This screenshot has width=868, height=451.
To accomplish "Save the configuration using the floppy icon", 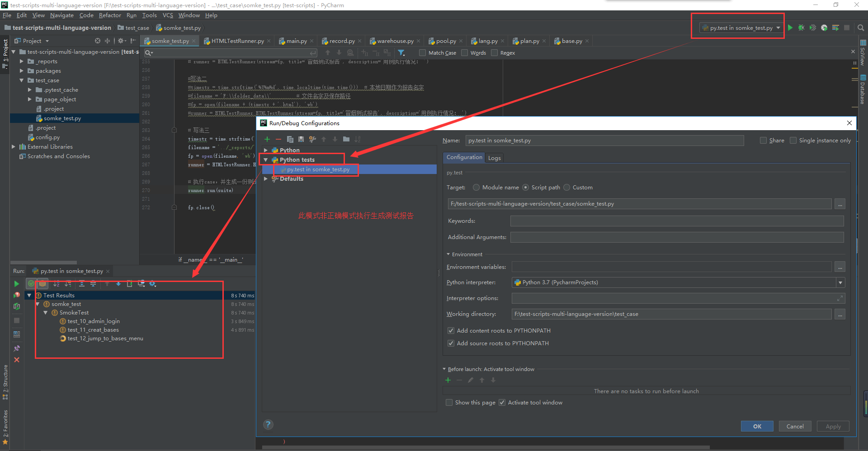I will (x=301, y=139).
